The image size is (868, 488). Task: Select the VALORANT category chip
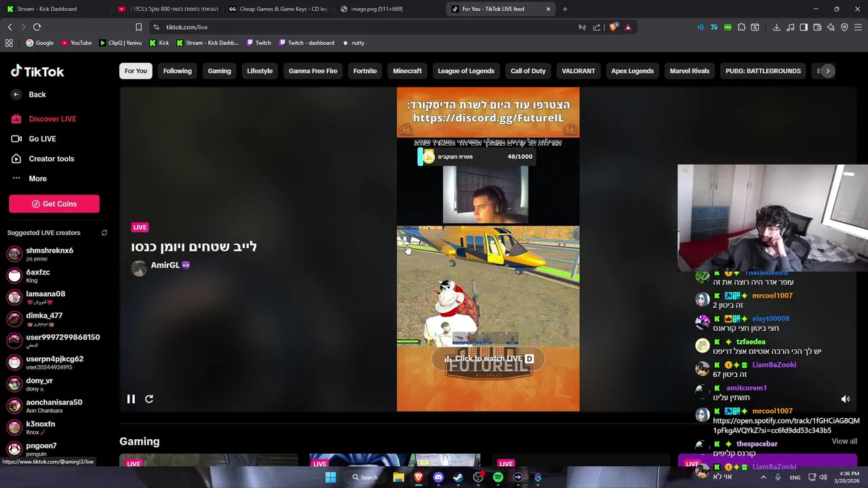click(578, 70)
